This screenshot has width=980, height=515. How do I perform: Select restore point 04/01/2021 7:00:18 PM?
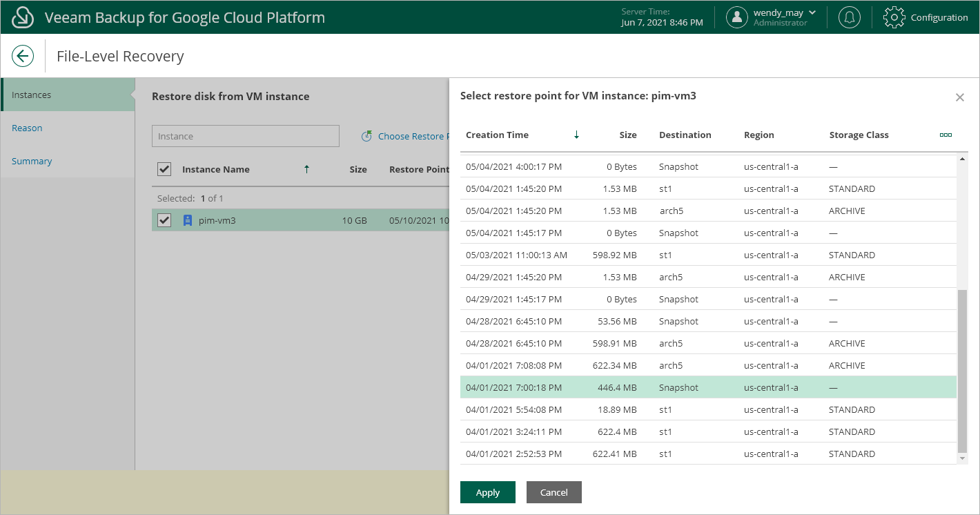click(709, 387)
